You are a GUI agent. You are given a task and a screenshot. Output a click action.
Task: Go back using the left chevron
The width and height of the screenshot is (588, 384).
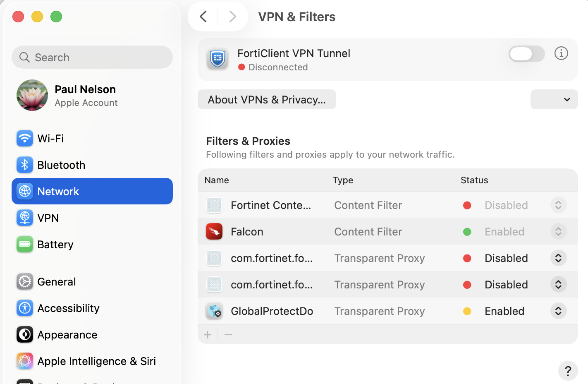[203, 17]
